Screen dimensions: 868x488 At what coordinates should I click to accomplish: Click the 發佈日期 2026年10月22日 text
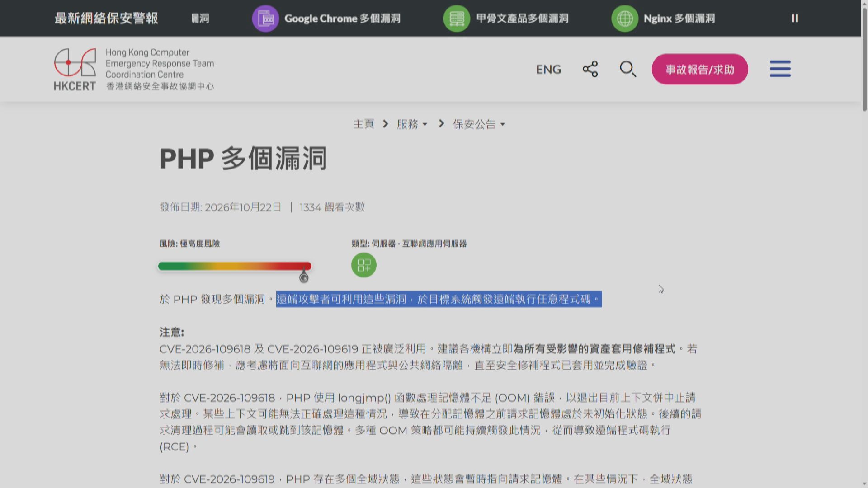[221, 207]
